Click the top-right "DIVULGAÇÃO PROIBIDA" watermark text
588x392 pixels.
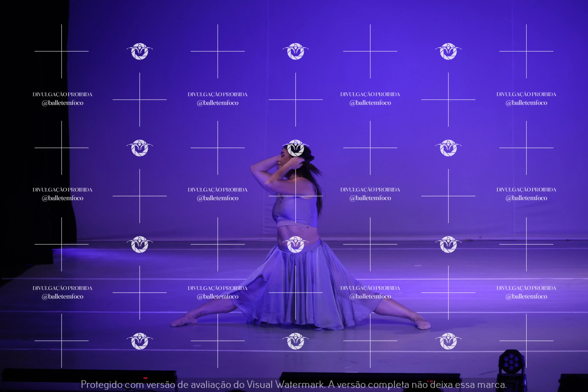[x=526, y=94]
